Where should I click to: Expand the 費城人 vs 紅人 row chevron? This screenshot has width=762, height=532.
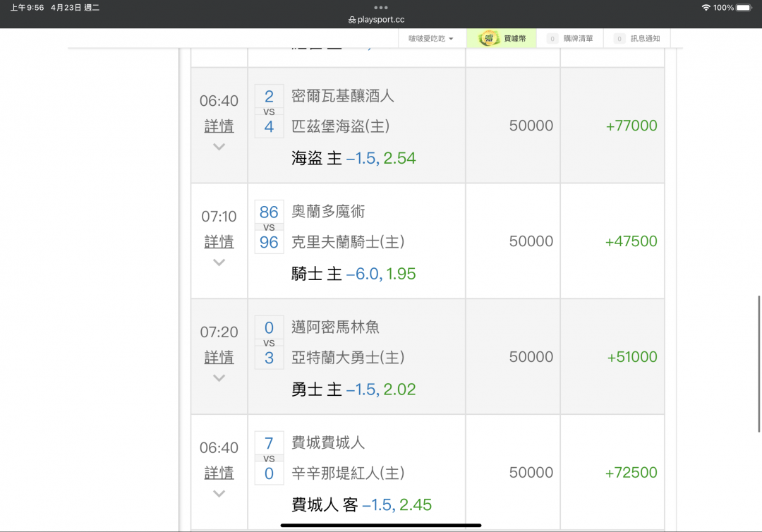219,494
